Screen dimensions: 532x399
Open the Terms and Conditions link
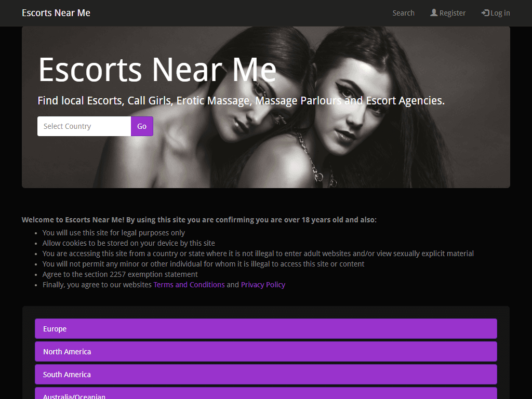coord(189,284)
